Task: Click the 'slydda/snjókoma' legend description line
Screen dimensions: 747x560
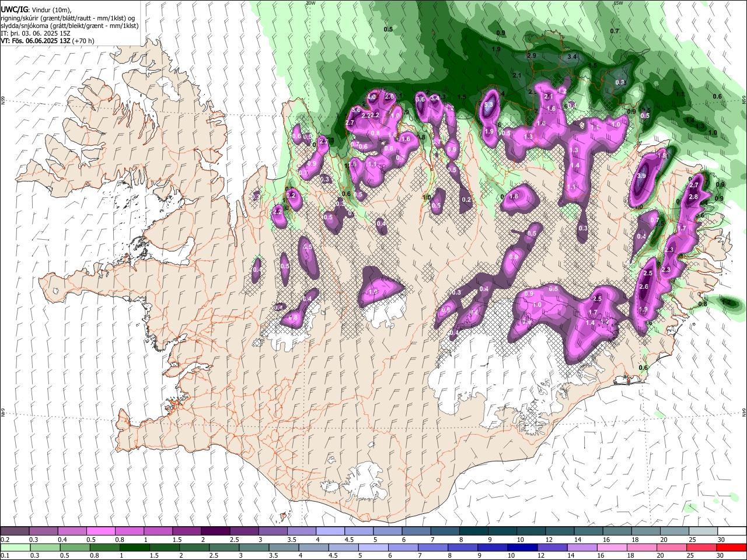Action: tap(69, 26)
